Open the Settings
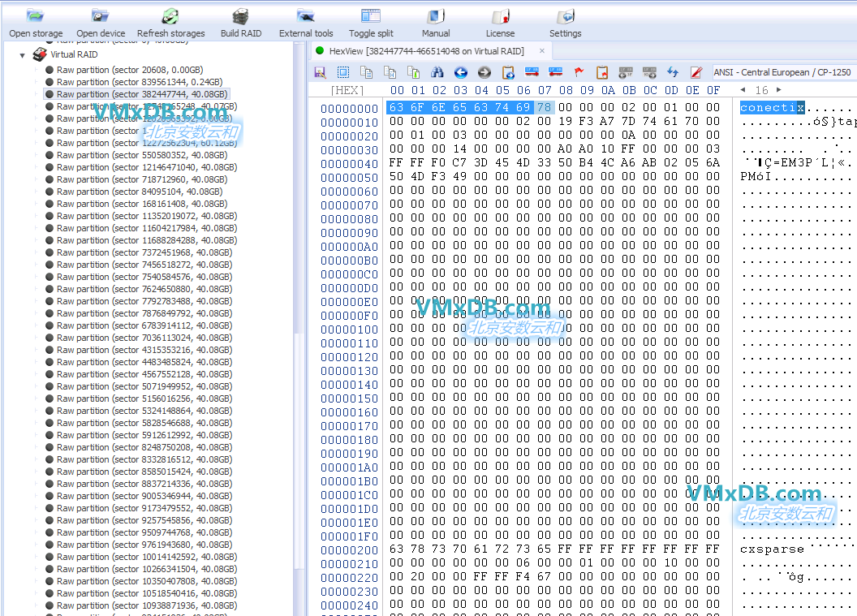This screenshot has height=616, width=857. (565, 23)
